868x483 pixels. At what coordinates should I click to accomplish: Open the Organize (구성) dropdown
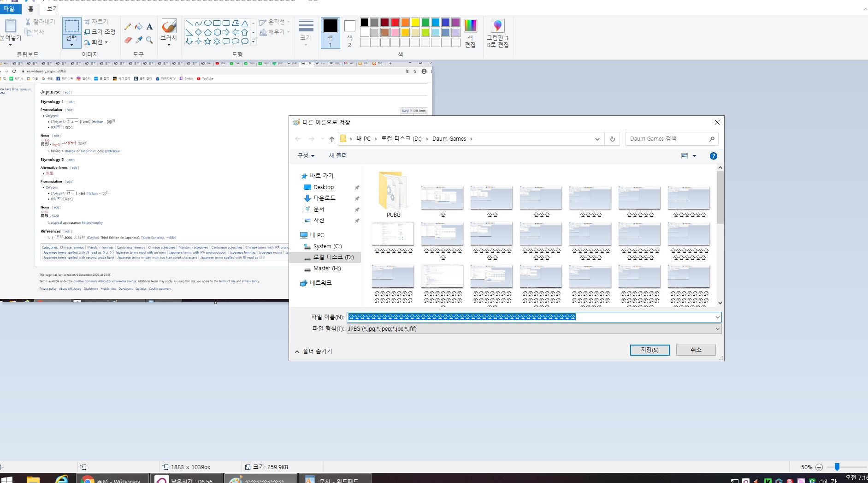[306, 156]
